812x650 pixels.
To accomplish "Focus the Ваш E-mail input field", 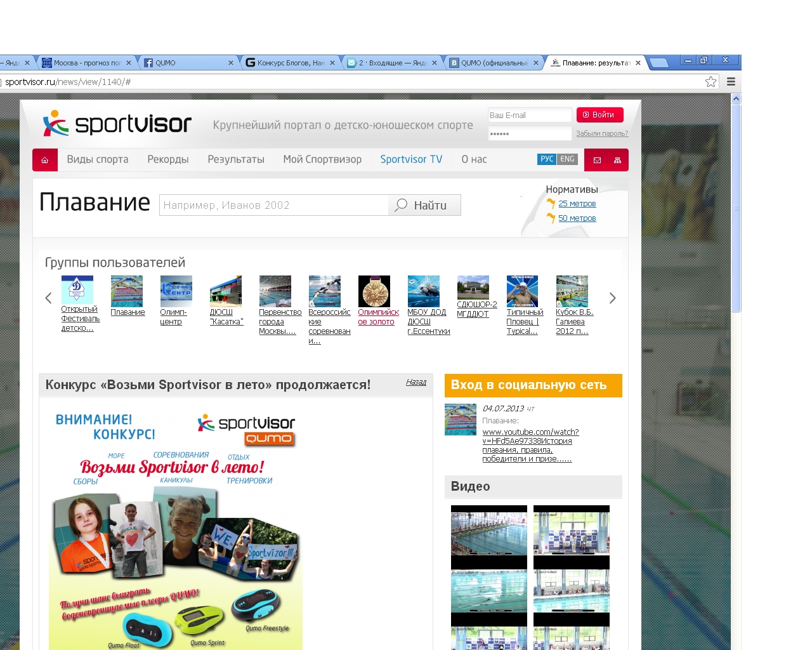I will point(530,115).
